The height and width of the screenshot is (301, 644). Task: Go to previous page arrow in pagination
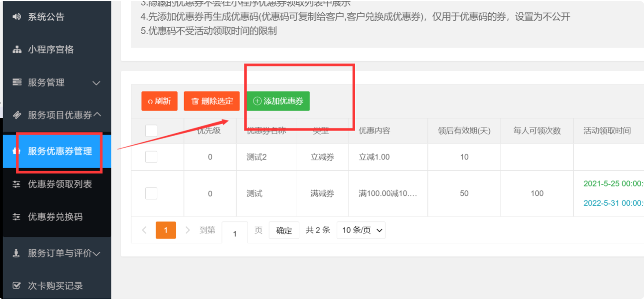coord(144,230)
